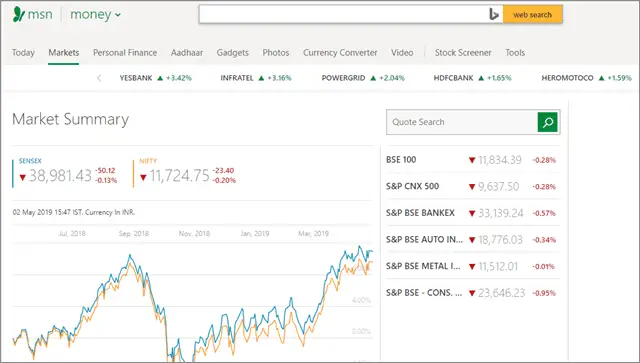Open the Markets tab

(x=64, y=53)
